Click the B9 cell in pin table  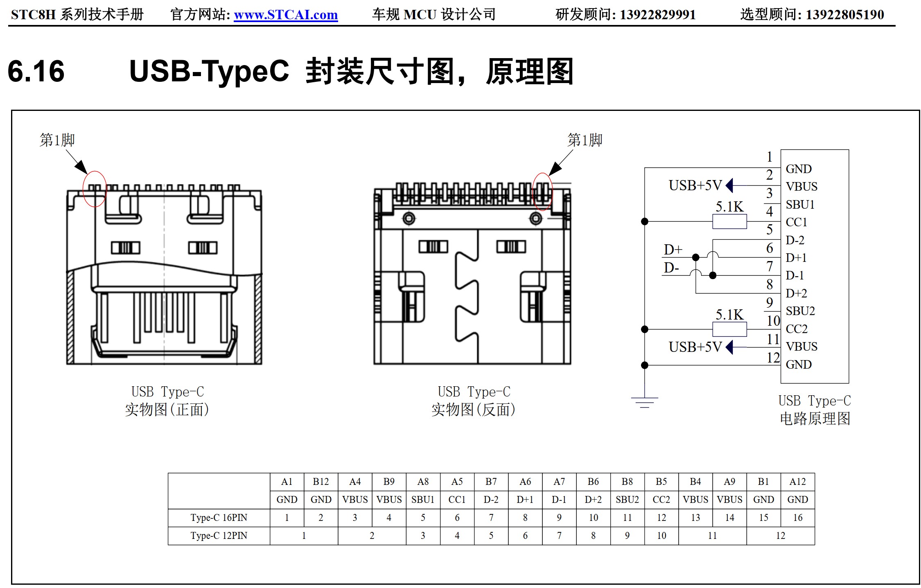[x=389, y=482]
